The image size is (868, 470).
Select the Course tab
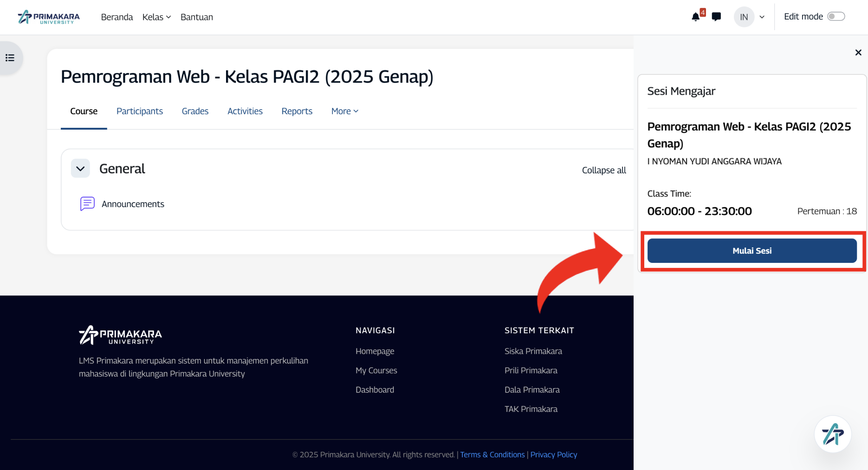click(x=84, y=111)
